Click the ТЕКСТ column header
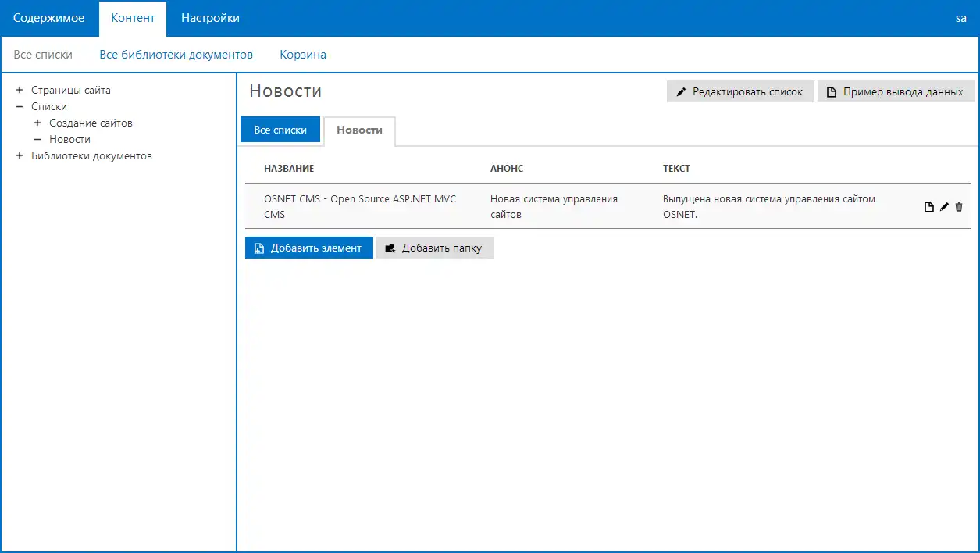The height and width of the screenshot is (553, 980). point(676,169)
